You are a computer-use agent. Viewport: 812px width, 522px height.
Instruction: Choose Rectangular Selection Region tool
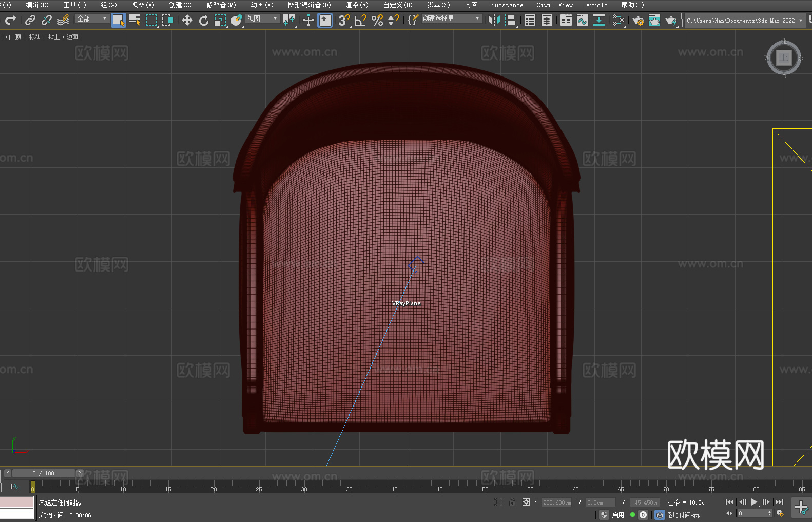pos(151,20)
